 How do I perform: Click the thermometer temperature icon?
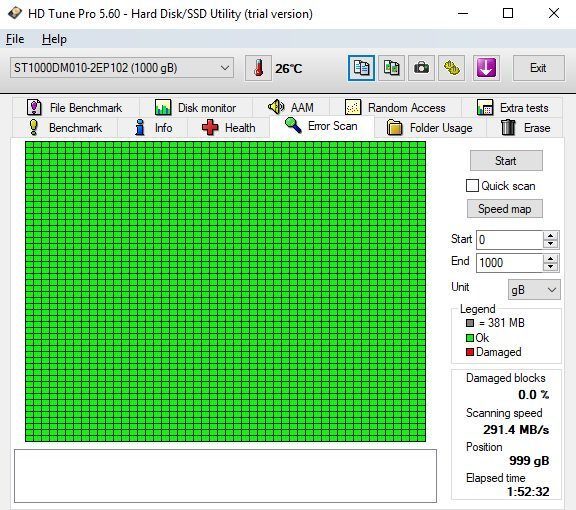tap(258, 68)
